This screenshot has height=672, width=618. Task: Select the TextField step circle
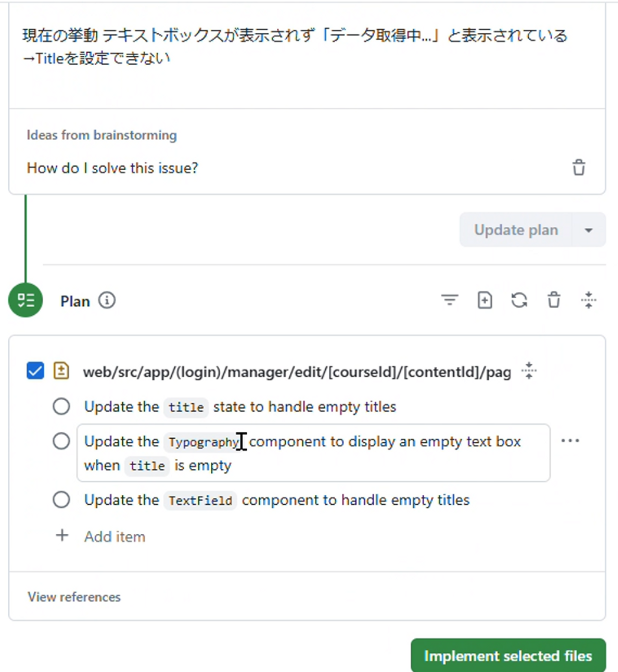point(61,500)
